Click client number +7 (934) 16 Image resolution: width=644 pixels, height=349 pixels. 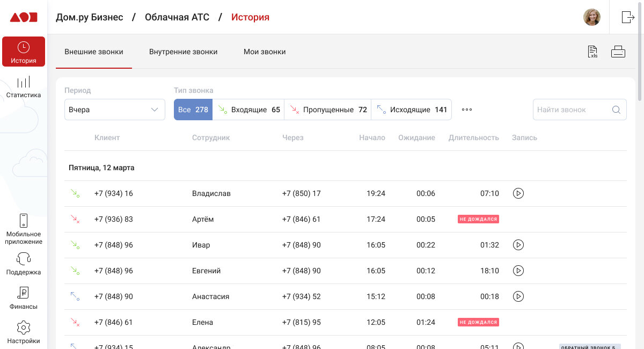(x=114, y=193)
